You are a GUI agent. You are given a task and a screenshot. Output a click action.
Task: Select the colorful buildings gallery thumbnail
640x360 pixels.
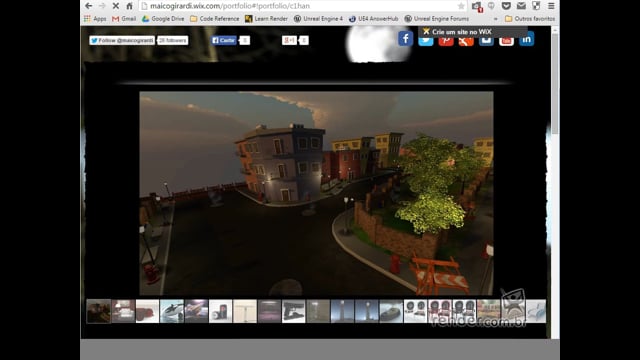click(489, 311)
